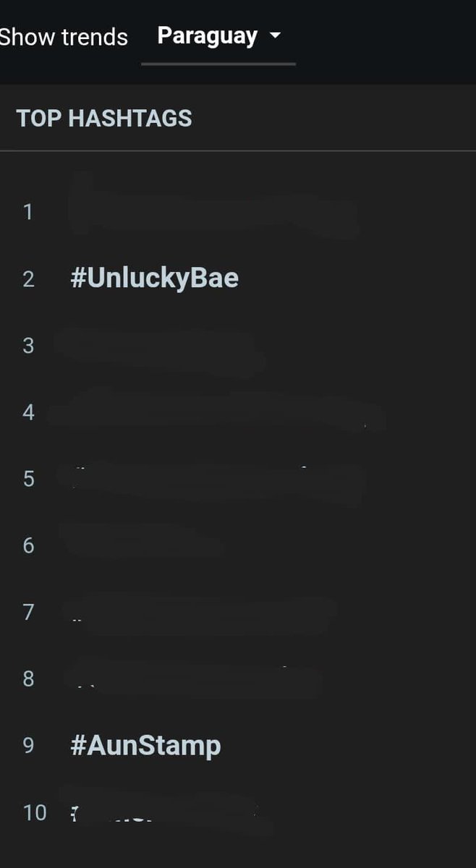Click the blurred hashtag ranked number 6
The width and height of the screenshot is (476, 868).
point(141,544)
